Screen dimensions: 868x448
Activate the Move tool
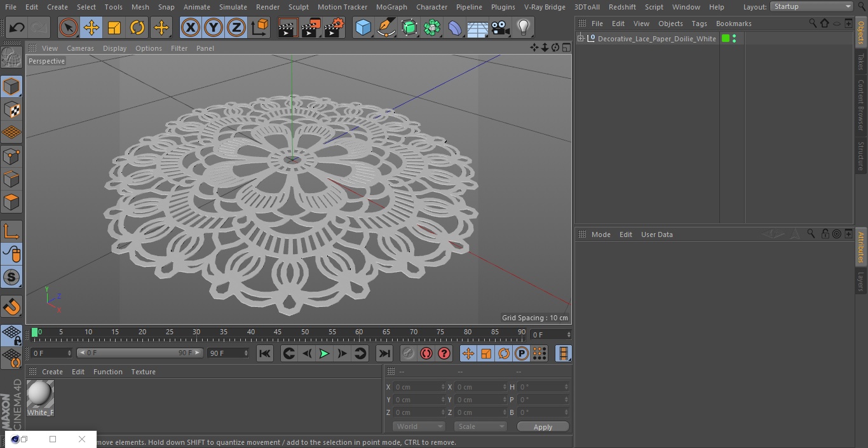click(92, 27)
